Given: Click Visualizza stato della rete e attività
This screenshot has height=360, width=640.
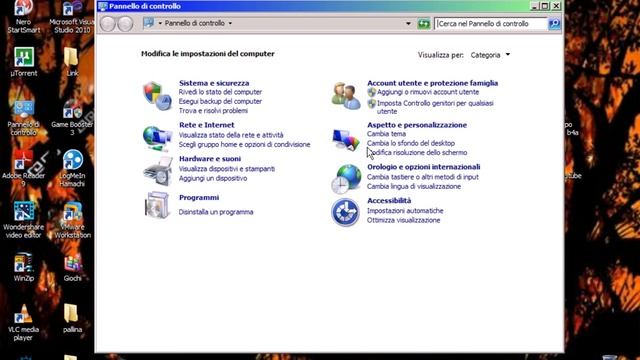Looking at the screenshot, I should tap(231, 135).
